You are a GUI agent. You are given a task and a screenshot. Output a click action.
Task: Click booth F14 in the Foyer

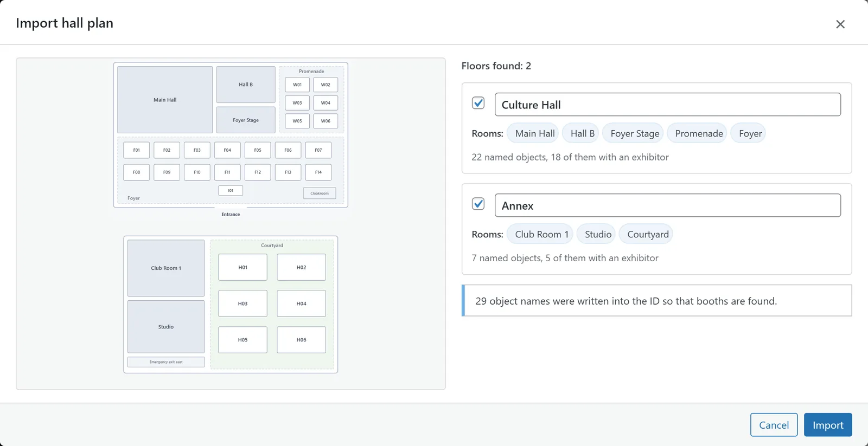pos(318,172)
